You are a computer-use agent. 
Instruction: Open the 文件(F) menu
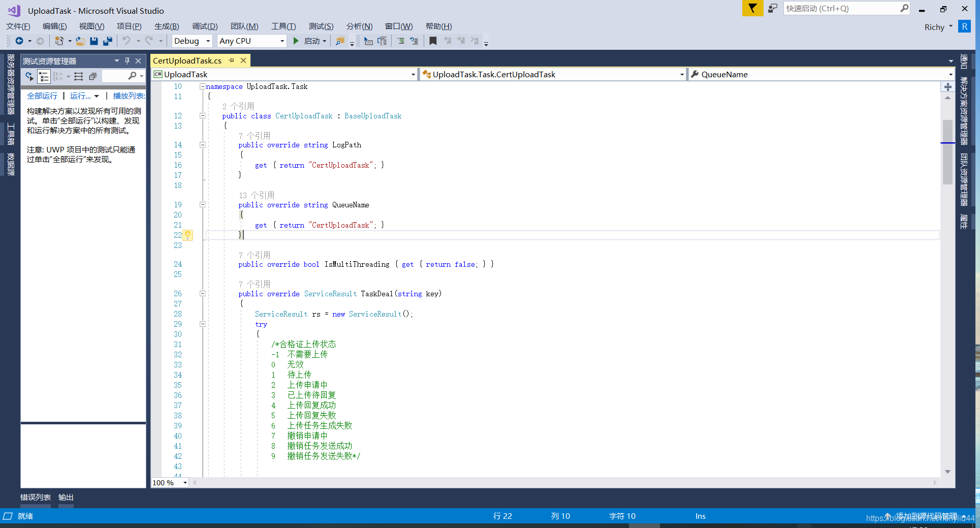pos(18,26)
